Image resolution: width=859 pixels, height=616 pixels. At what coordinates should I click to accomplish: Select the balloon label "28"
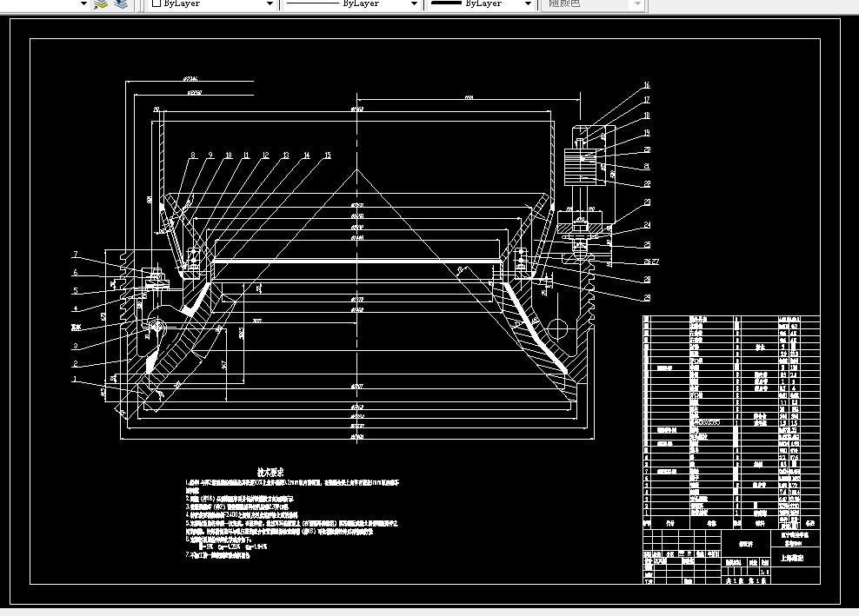[x=647, y=280]
